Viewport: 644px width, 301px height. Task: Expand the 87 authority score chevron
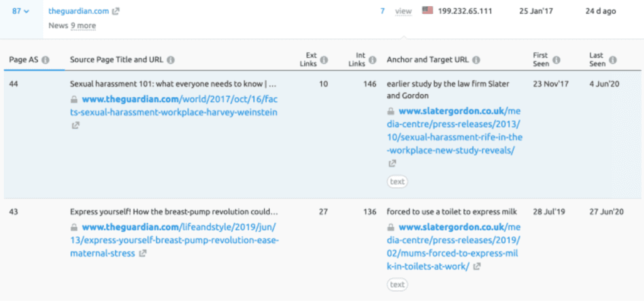coord(26,11)
